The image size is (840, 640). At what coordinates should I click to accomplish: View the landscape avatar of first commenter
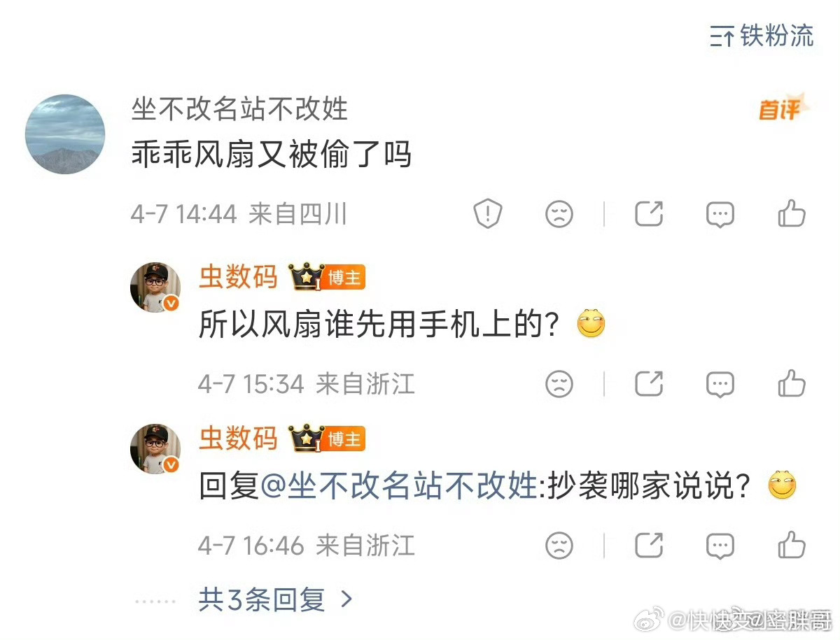(x=65, y=134)
